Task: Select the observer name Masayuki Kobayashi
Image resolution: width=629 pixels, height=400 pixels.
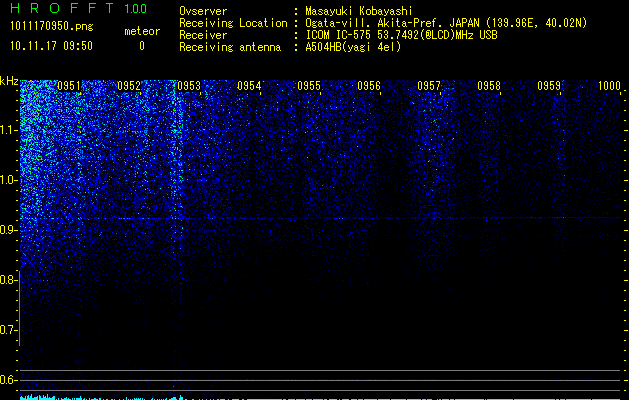Action: click(359, 11)
